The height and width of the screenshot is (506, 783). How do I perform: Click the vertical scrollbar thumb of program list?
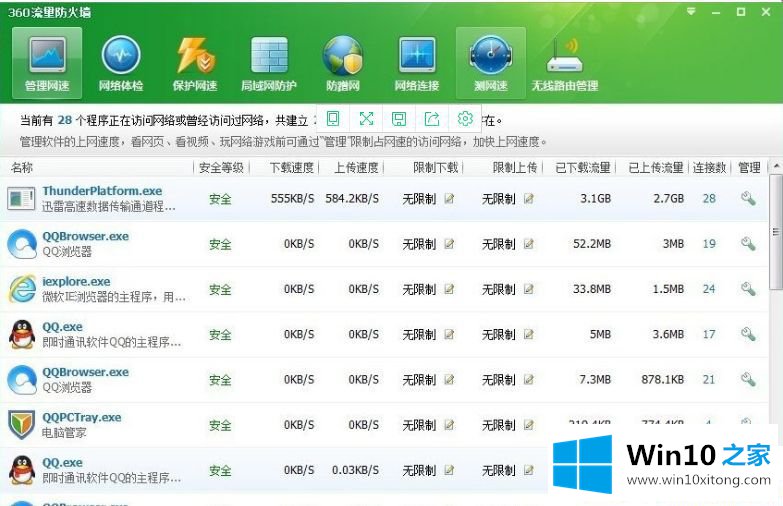tap(776, 232)
